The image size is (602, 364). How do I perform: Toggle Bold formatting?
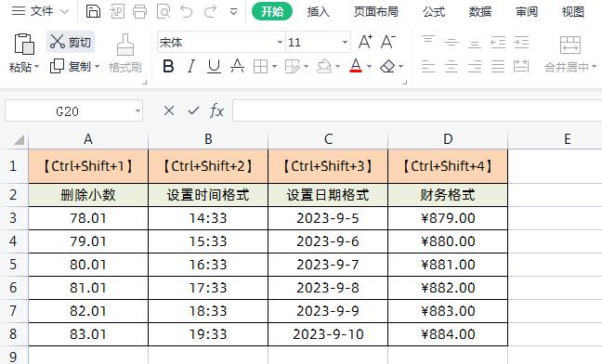pos(168,66)
